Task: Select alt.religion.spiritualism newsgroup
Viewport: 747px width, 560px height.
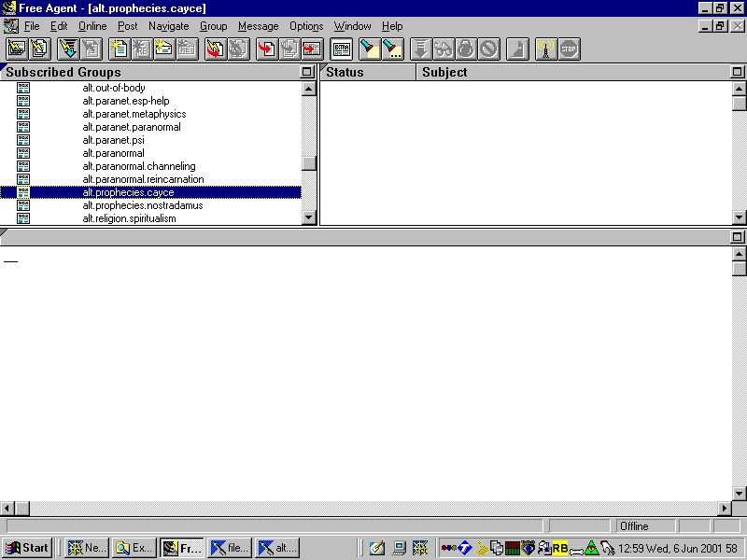Action: [129, 218]
